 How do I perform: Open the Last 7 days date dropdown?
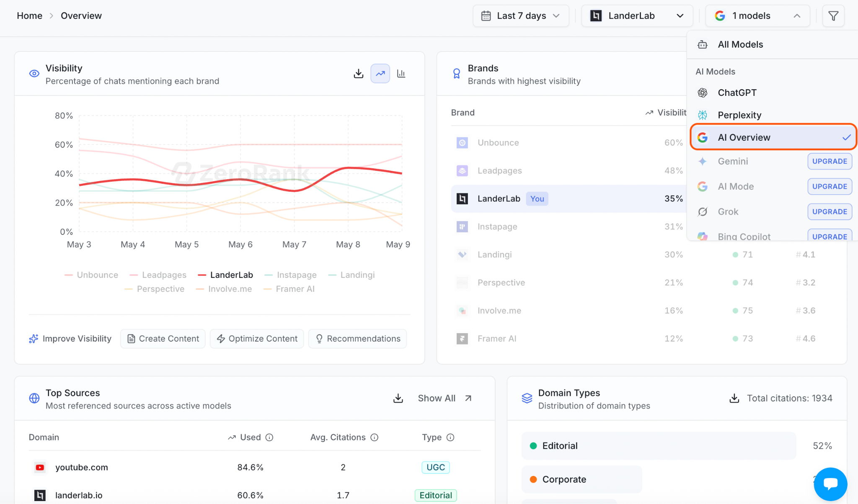pos(521,16)
